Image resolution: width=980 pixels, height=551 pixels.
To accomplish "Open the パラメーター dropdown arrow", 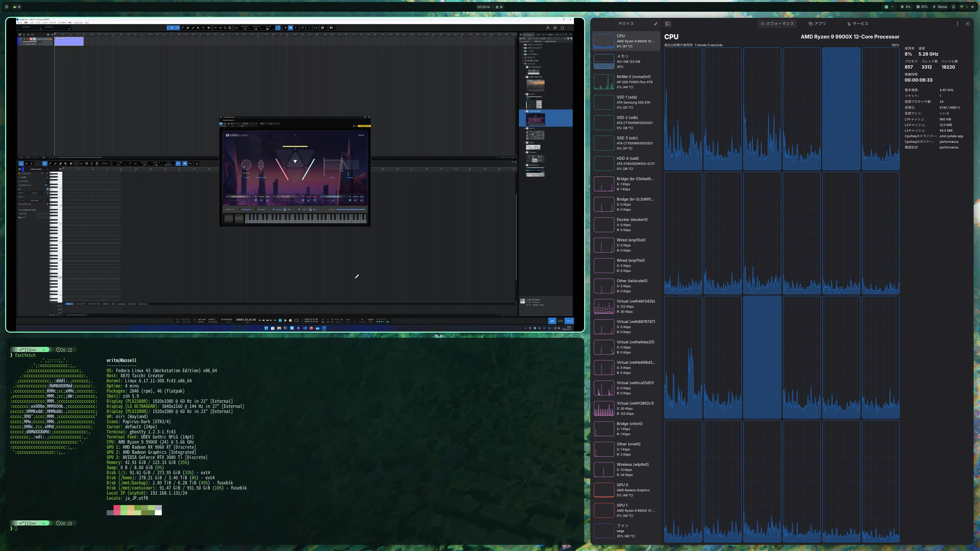I will pyautogui.click(x=40, y=29).
